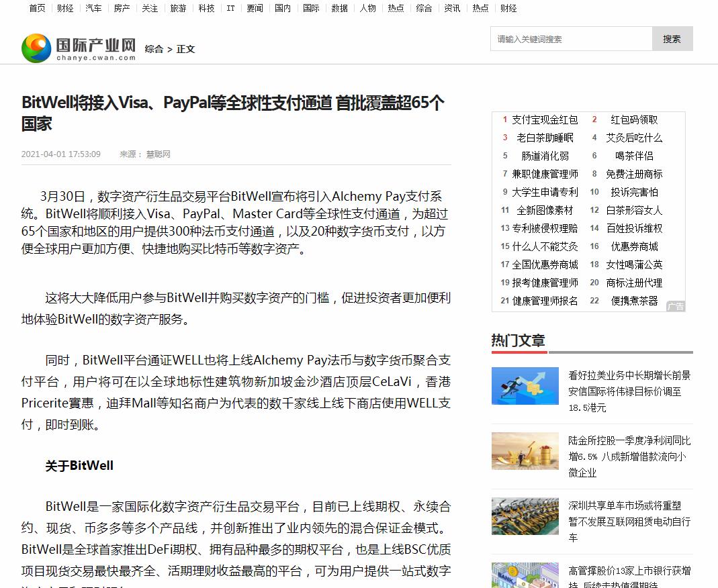Open the 优惠券商城 link numbered 16
Viewport: 718px width, 588px height.
click(x=634, y=246)
